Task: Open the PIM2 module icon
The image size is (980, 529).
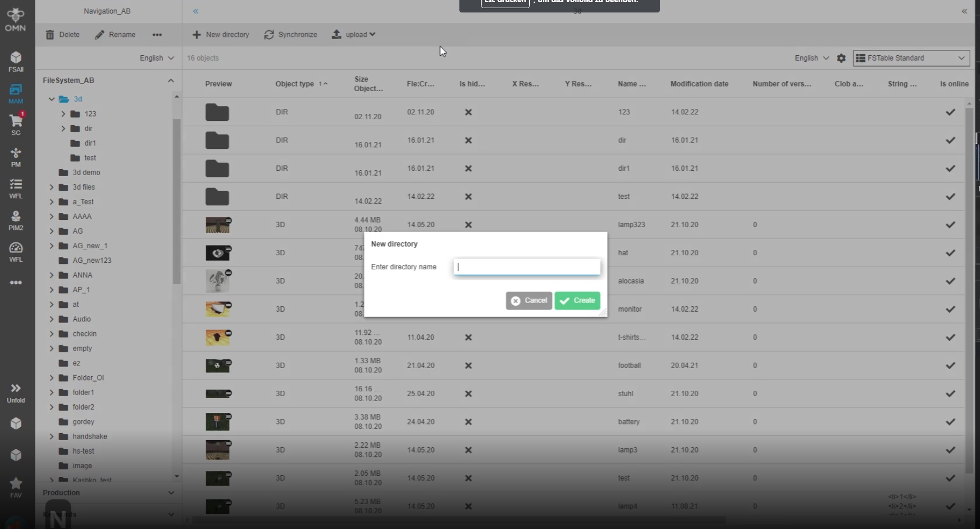Action: tap(16, 220)
